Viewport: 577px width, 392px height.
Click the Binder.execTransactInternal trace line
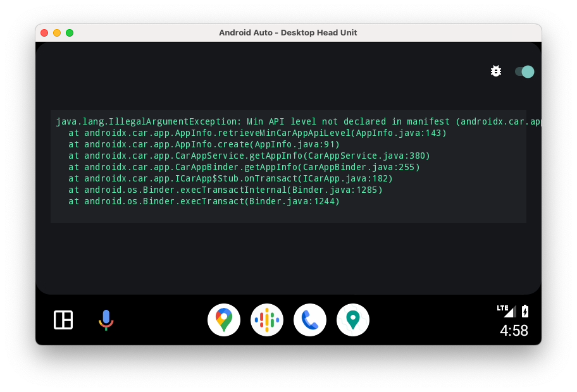pyautogui.click(x=226, y=190)
